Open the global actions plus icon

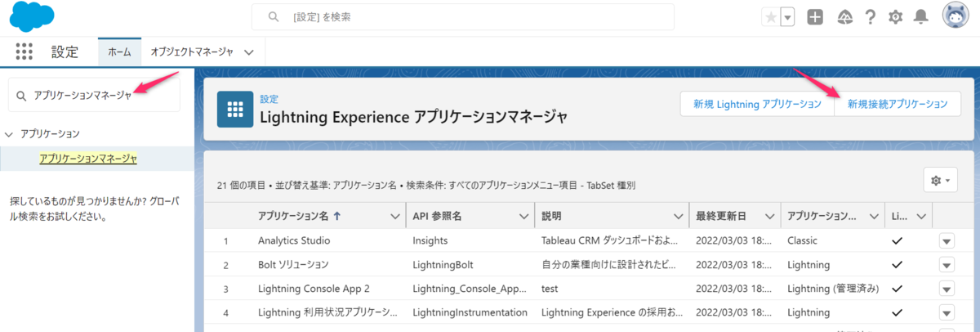pos(815,17)
